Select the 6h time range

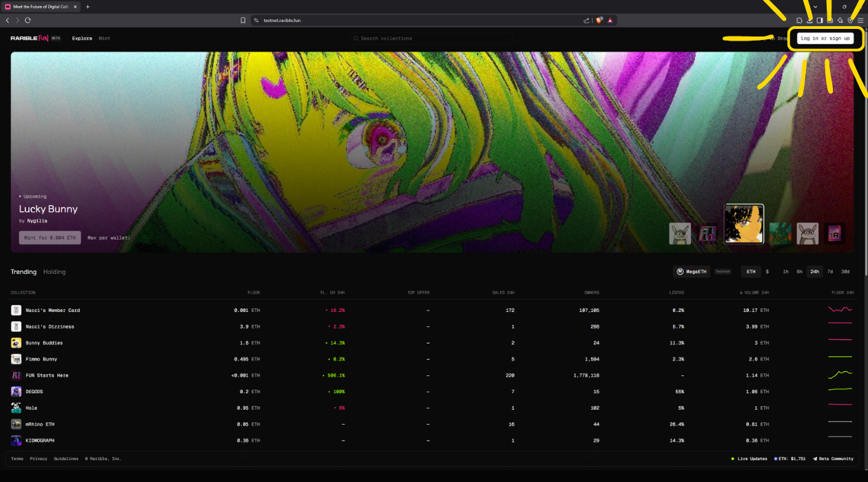[x=800, y=272]
